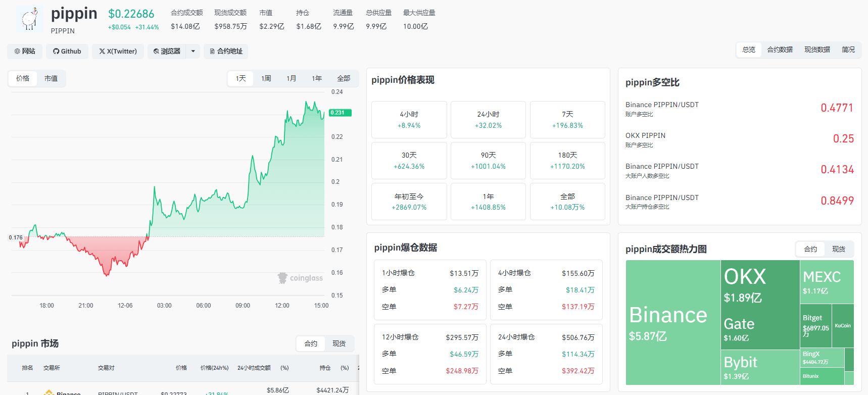Click the Bybit heatmap block
This screenshot has width=868, height=395.
760,367
